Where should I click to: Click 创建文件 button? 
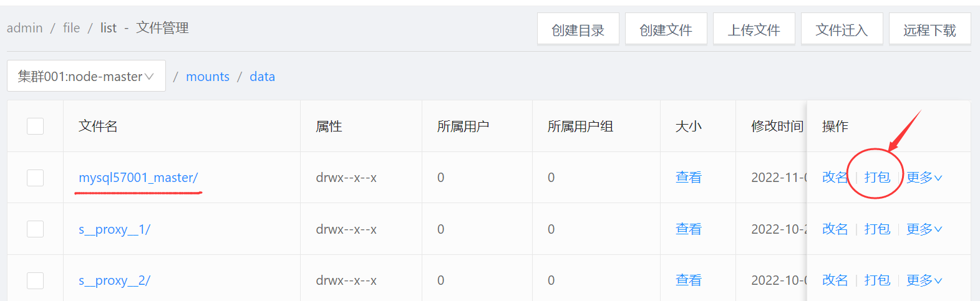pos(666,29)
